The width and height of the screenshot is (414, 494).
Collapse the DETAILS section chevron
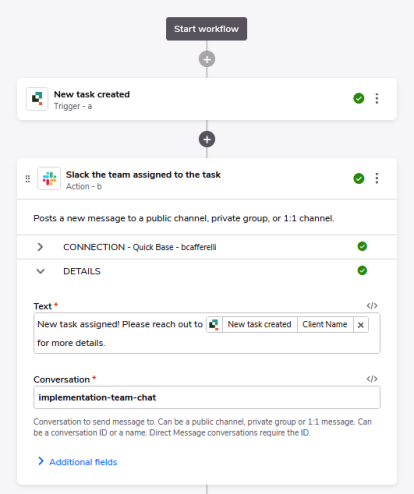click(x=40, y=271)
